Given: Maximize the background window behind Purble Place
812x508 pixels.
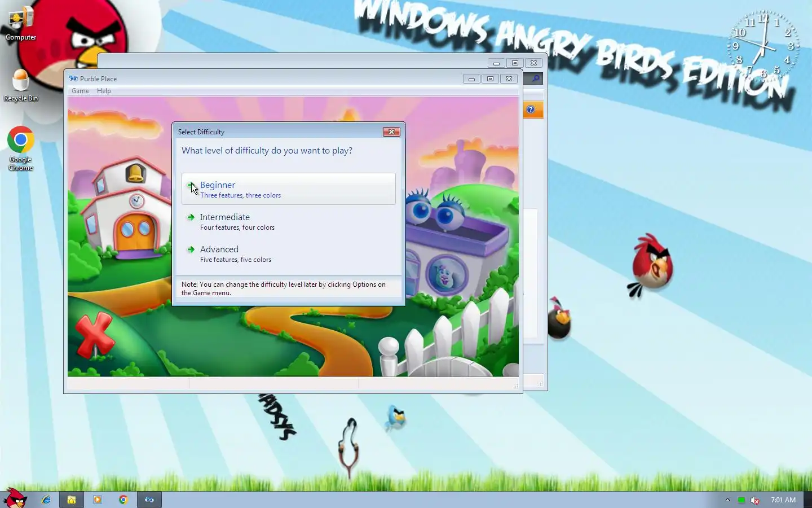Looking at the screenshot, I should (x=515, y=63).
